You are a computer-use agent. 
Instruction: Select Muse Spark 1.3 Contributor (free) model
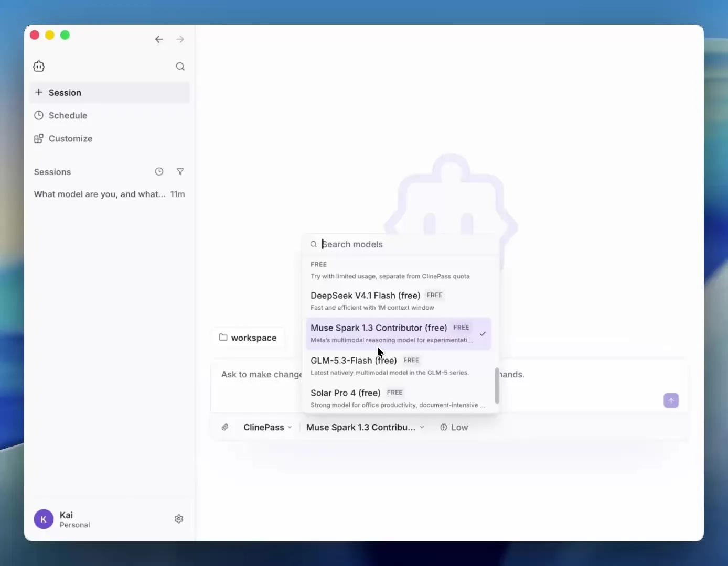click(x=399, y=333)
